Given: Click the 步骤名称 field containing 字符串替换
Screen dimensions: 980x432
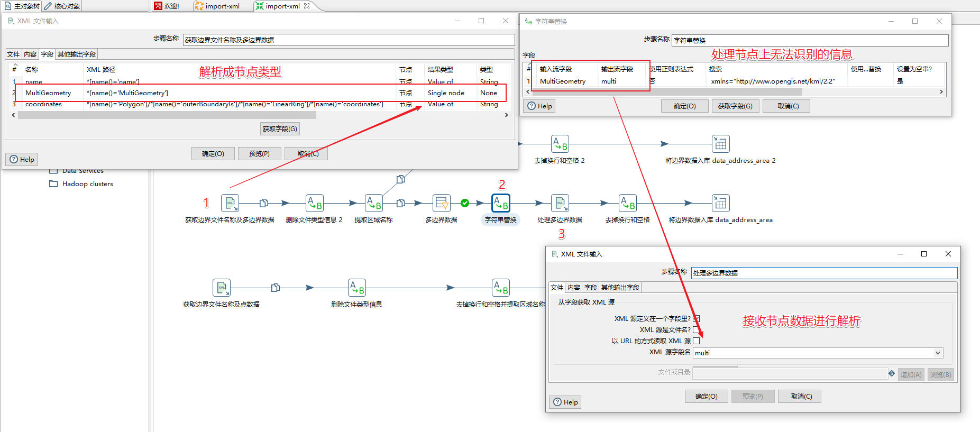Looking at the screenshot, I should (x=810, y=40).
